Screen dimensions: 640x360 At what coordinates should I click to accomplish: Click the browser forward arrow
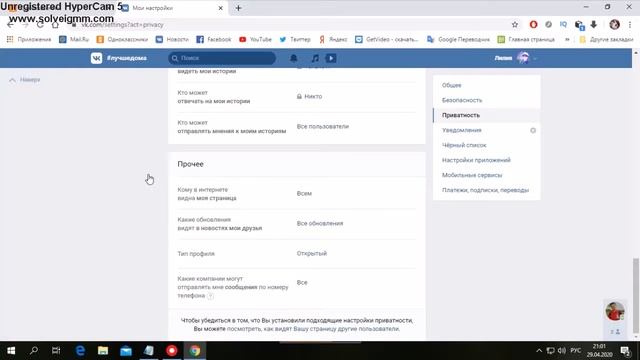25,25
